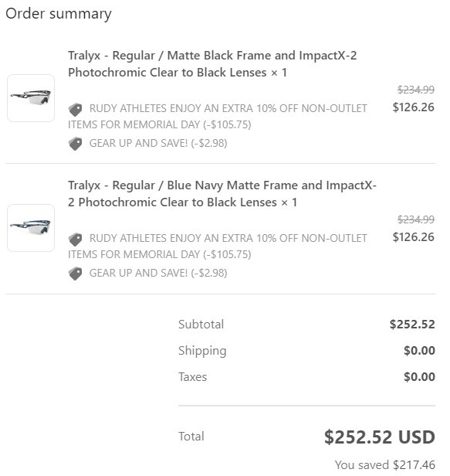Click the $126.26 price on the Matte Black item
Viewport: 450px width, 476px height.
click(413, 107)
